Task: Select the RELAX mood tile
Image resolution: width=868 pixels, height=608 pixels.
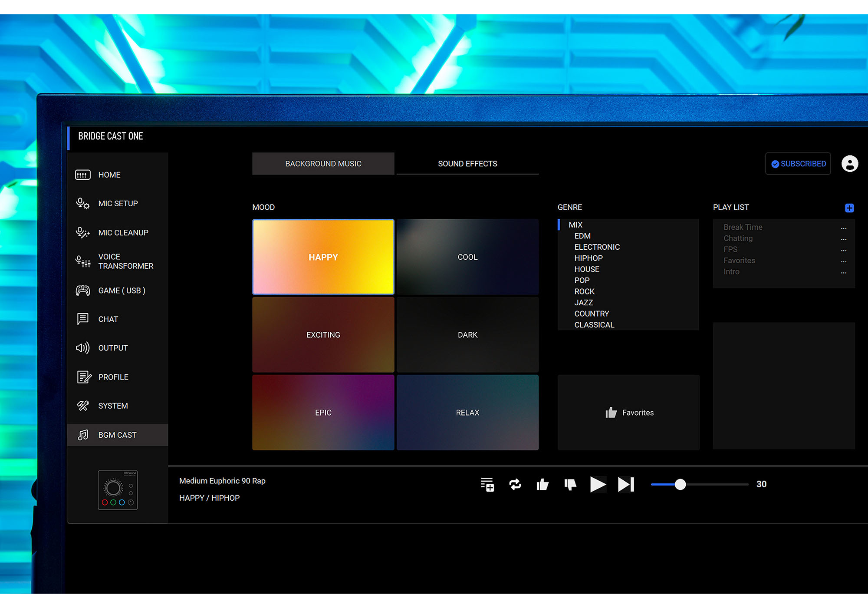Action: (467, 413)
